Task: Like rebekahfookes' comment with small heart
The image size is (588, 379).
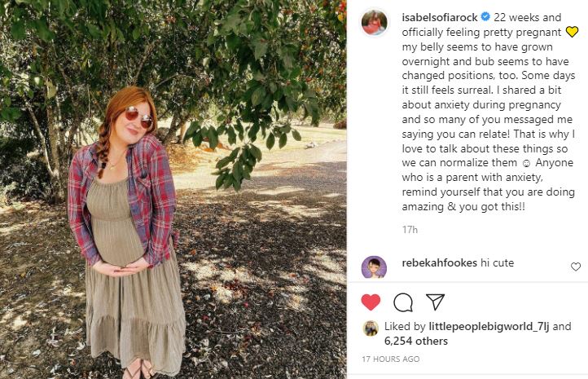Action: click(576, 267)
